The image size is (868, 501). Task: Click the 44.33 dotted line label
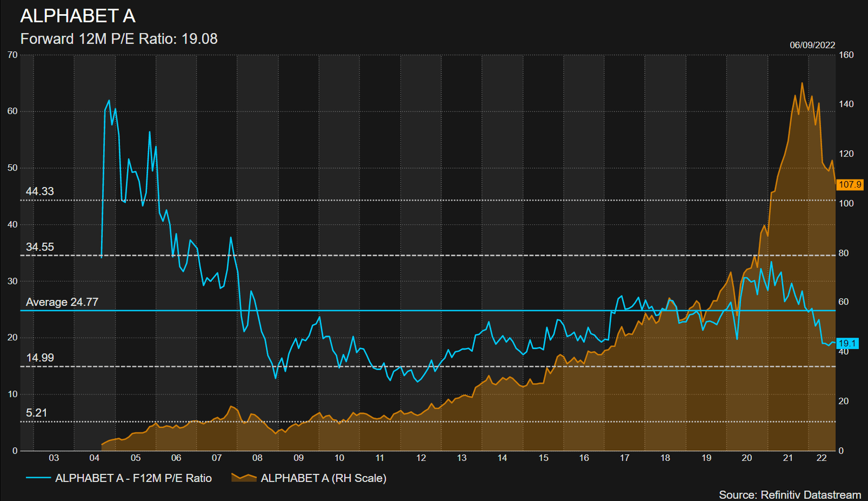point(40,191)
